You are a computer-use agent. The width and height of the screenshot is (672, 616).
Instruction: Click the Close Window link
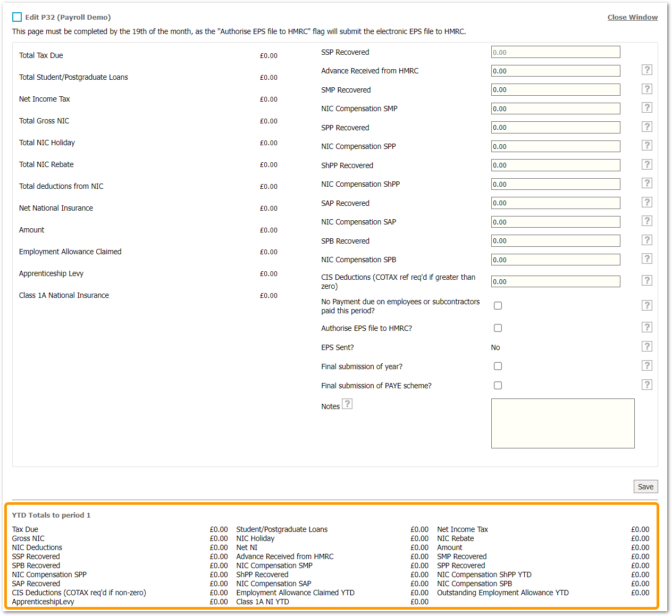click(x=632, y=18)
